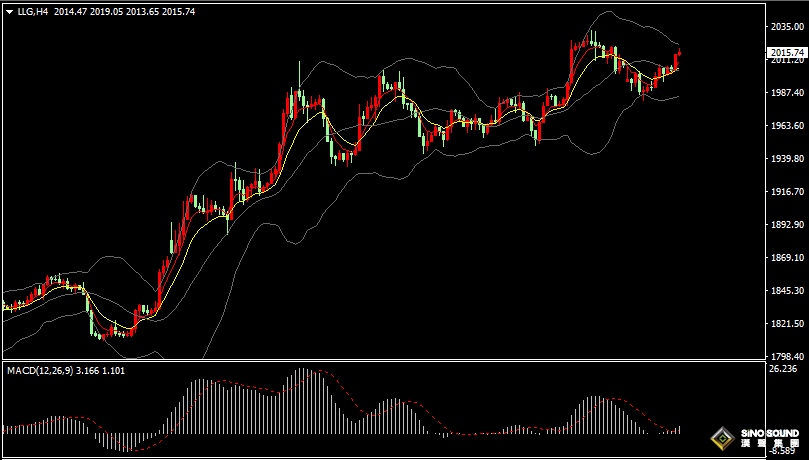Click the 1963.60 price axis label
809x460 pixels.
[x=785, y=126]
